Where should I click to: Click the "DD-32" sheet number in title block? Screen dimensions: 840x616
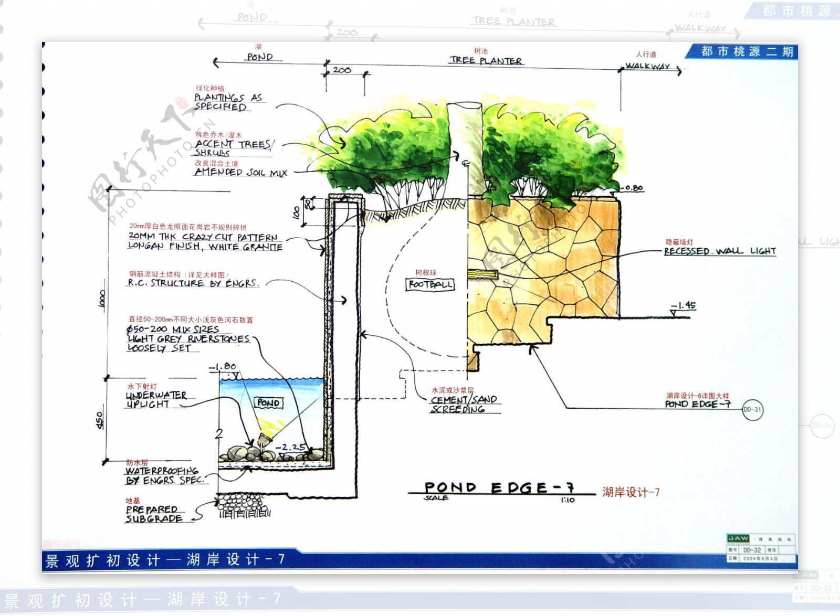click(x=752, y=550)
